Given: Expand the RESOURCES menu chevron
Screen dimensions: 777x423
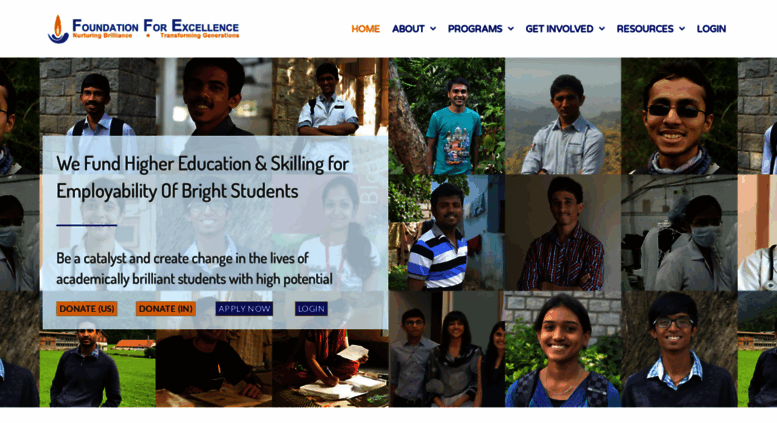Looking at the screenshot, I should click(x=682, y=29).
